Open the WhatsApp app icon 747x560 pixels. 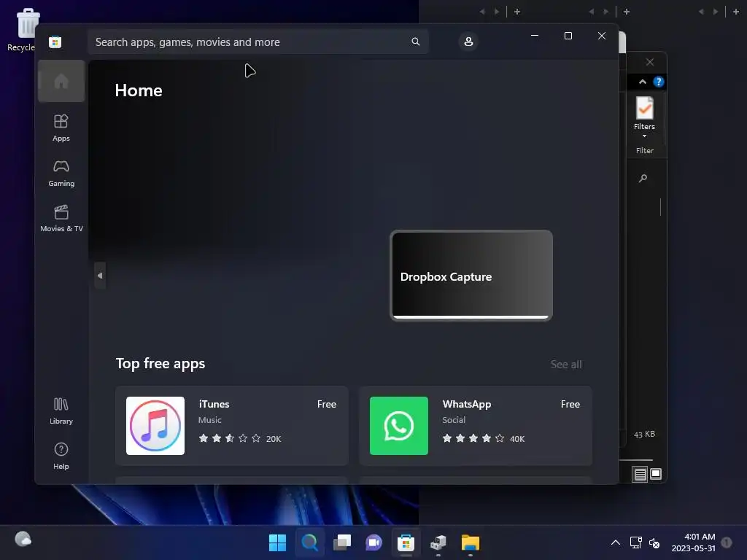399,426
